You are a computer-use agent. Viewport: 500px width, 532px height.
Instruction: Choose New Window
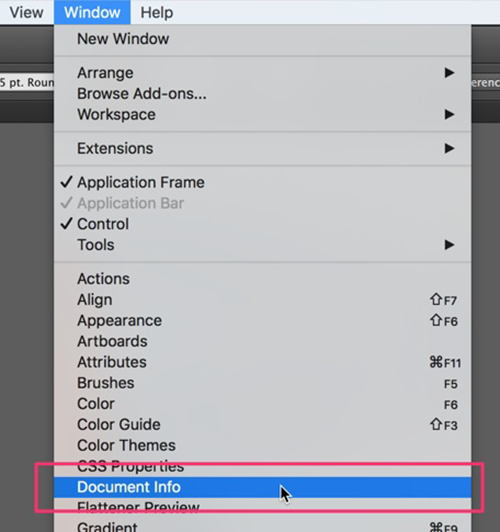tap(262, 39)
